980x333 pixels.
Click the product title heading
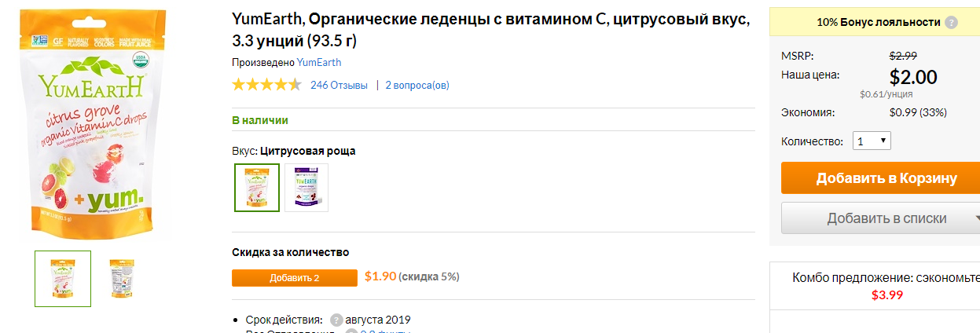click(491, 30)
